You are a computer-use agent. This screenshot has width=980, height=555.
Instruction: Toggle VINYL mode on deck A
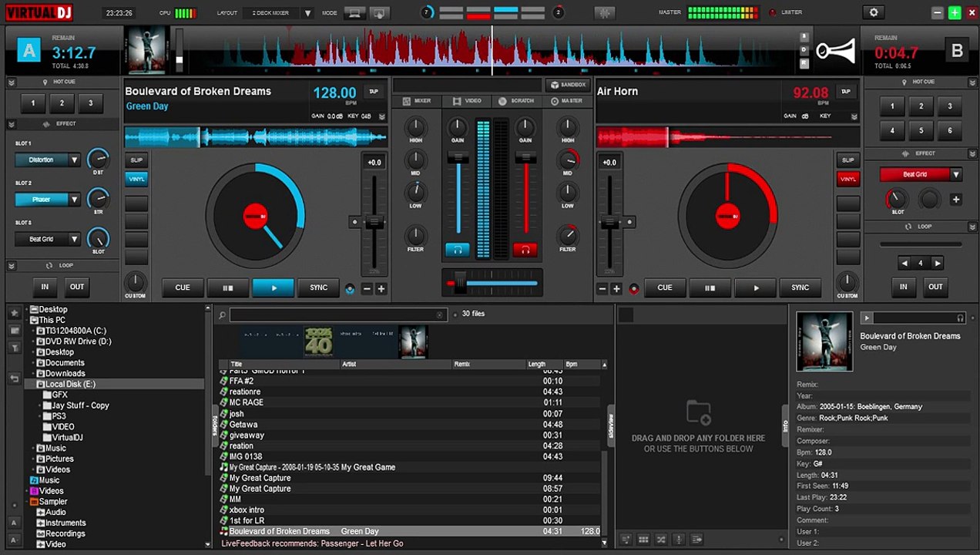pos(136,179)
